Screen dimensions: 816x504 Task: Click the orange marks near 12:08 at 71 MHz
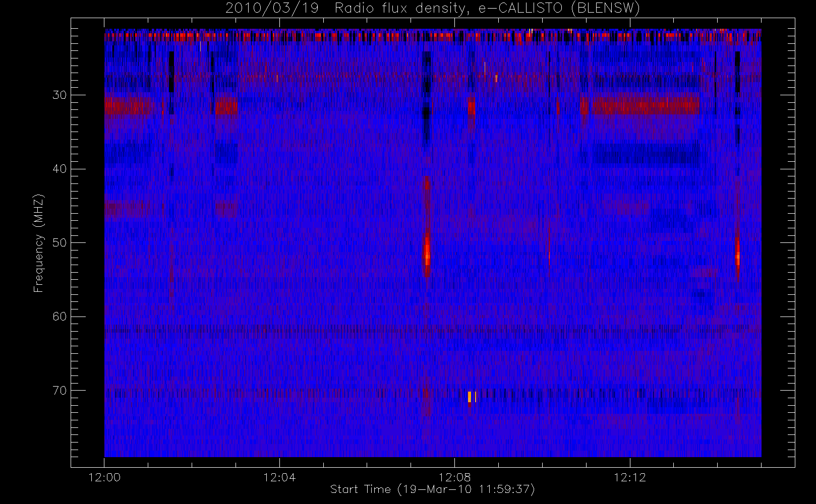(472, 397)
